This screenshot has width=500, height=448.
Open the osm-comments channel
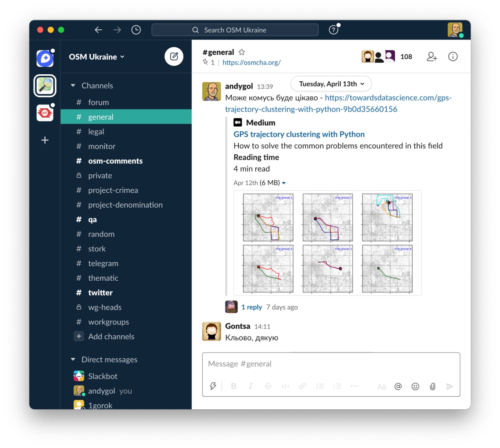coord(126,161)
